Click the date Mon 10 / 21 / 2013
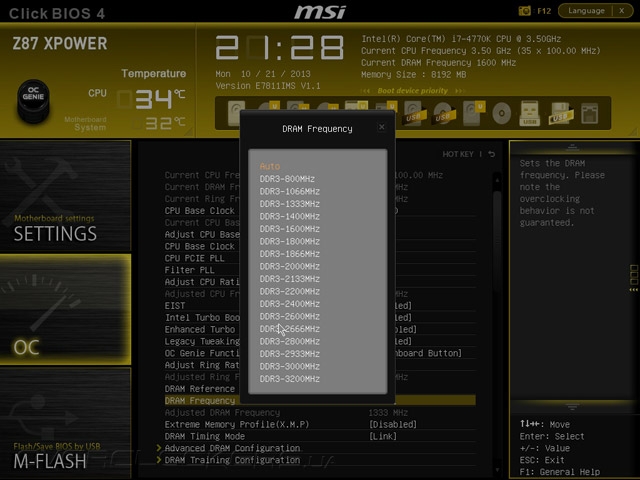640x480 pixels. (263, 74)
